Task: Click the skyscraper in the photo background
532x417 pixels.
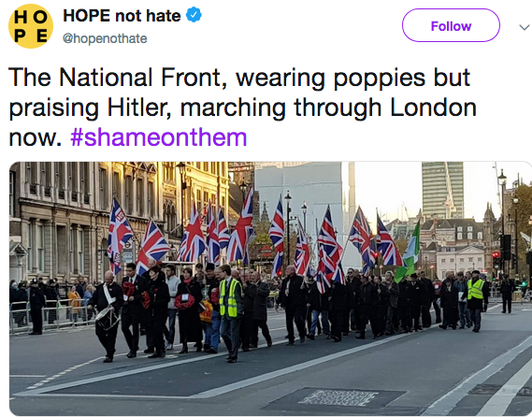Action: pos(442,190)
